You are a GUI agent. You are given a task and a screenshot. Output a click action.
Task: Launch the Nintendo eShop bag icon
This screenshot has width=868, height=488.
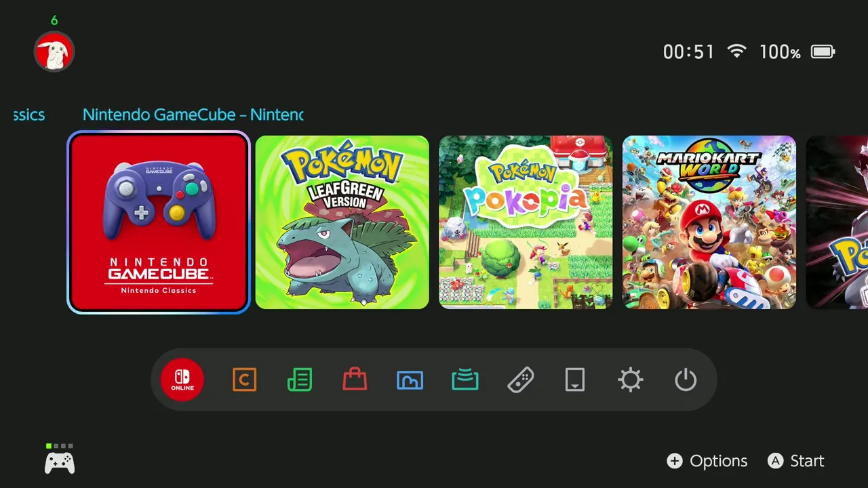[x=355, y=380]
